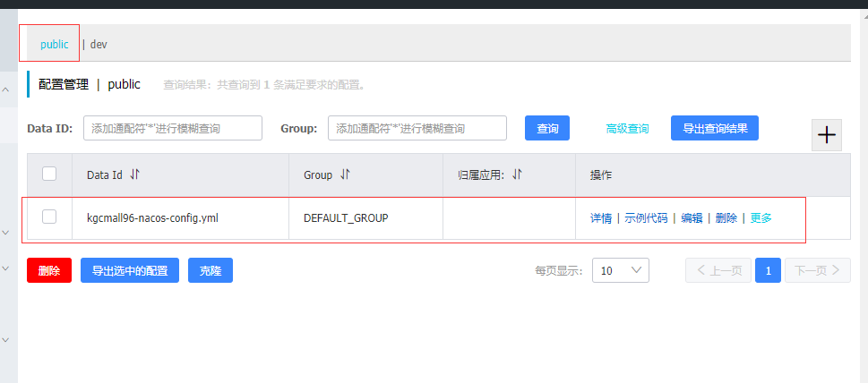Click the plus icon to add configuration
The image size is (868, 383).
[827, 135]
